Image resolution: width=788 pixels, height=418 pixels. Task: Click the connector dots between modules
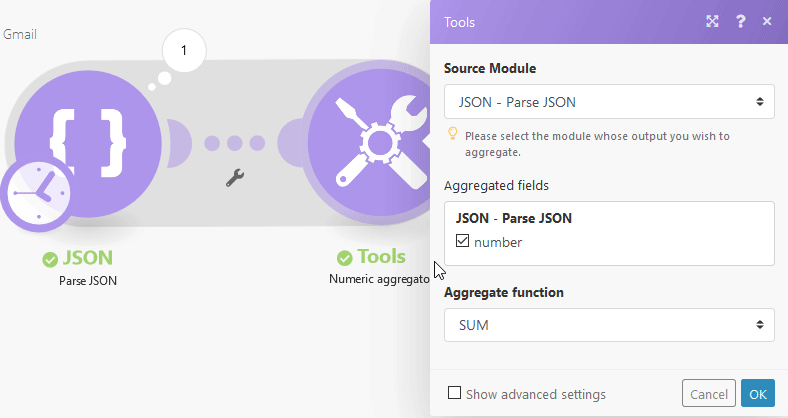(x=235, y=143)
